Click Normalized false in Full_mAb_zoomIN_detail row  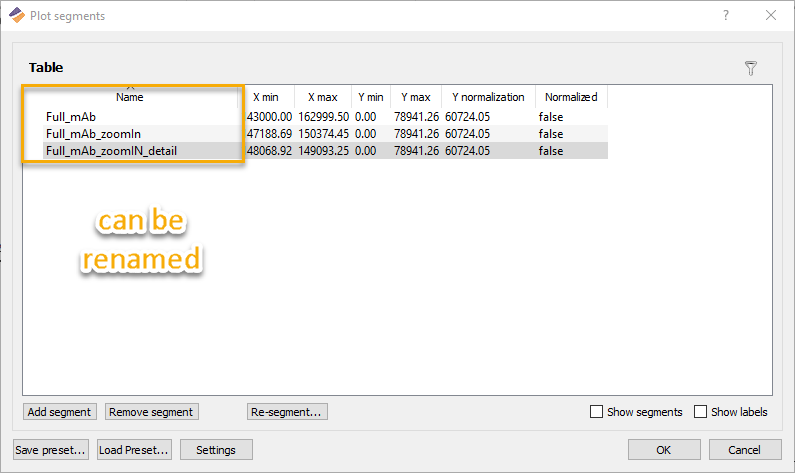click(551, 151)
